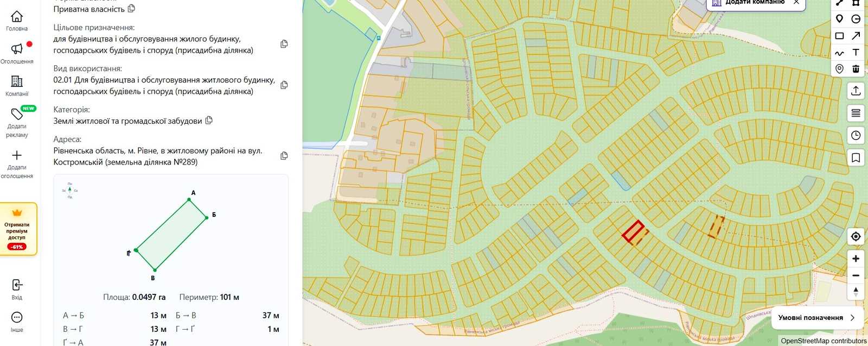This screenshot has height=346, width=868.
Task: Close the Додати компанію popup
Action: [796, 3]
